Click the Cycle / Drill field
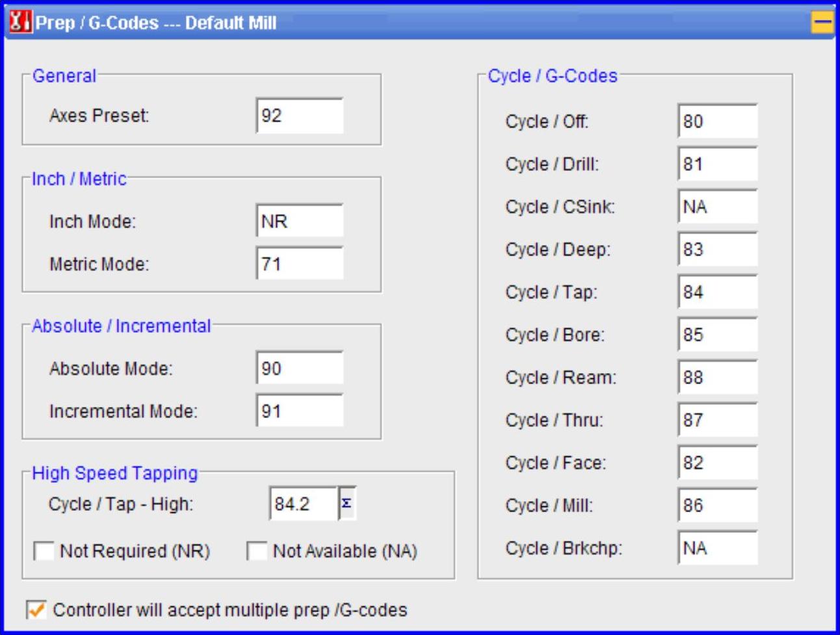This screenshot has height=635, width=840. pos(718,164)
